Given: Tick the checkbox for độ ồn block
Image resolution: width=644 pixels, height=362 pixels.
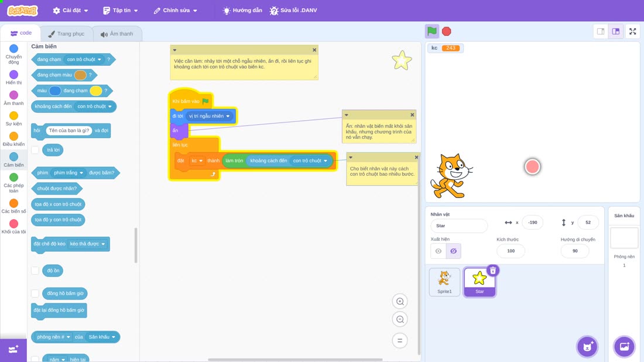Looking at the screenshot, I should coord(35,271).
